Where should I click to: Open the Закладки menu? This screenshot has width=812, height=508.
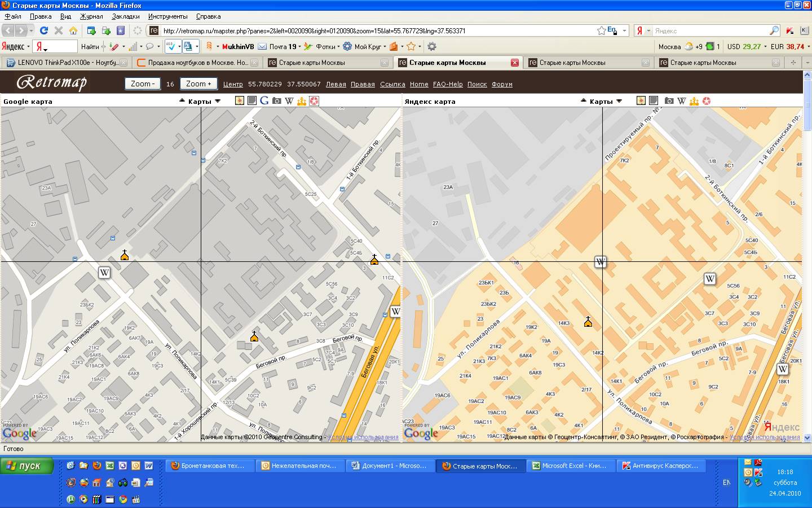pos(125,16)
